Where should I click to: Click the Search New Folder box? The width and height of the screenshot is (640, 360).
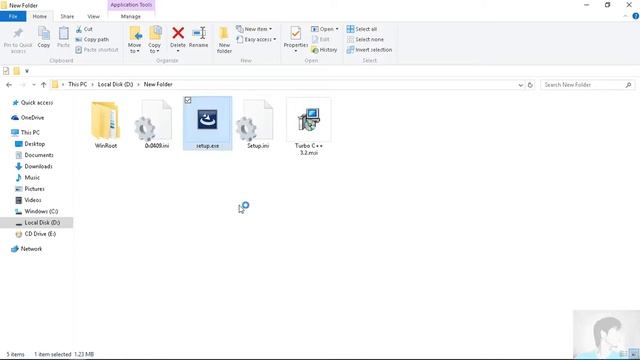(587, 85)
